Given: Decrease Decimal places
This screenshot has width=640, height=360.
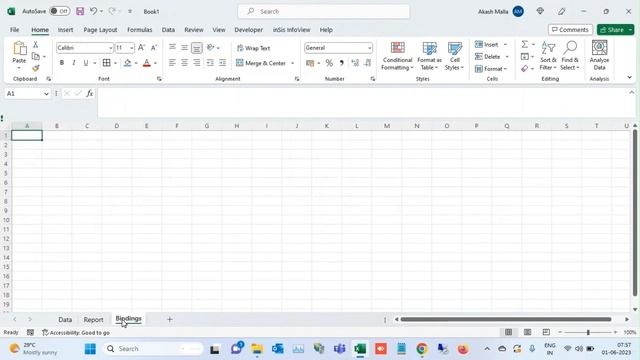Looking at the screenshot, I should 368,63.
